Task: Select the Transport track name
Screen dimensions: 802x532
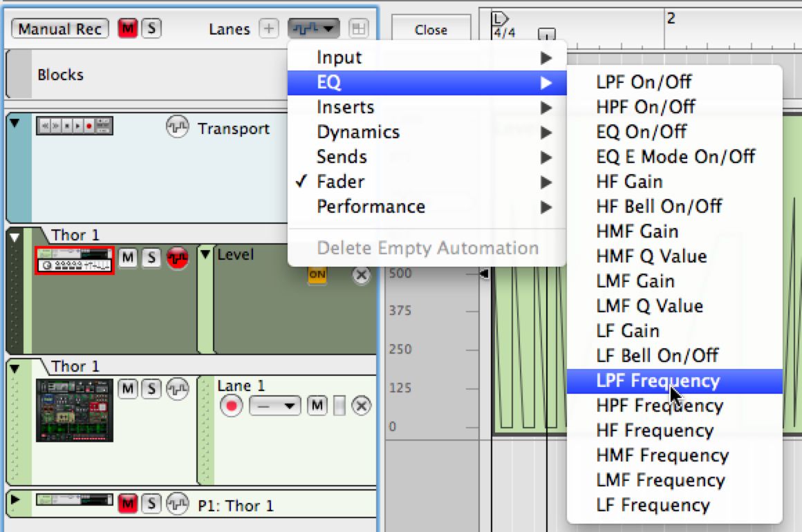Action: [x=234, y=129]
